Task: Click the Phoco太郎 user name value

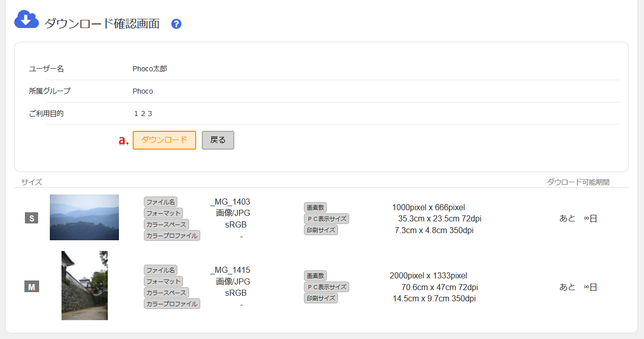Action: (x=149, y=69)
